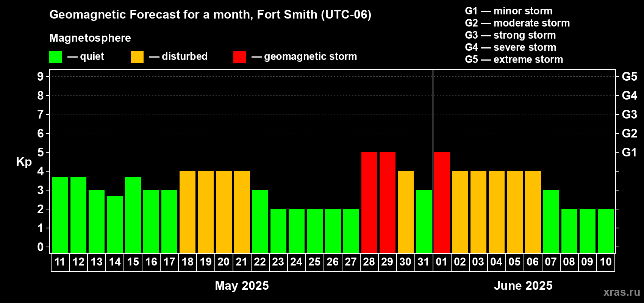Select the red bar for May 28
Viewport: 644px width, 303px height.
[369, 202]
